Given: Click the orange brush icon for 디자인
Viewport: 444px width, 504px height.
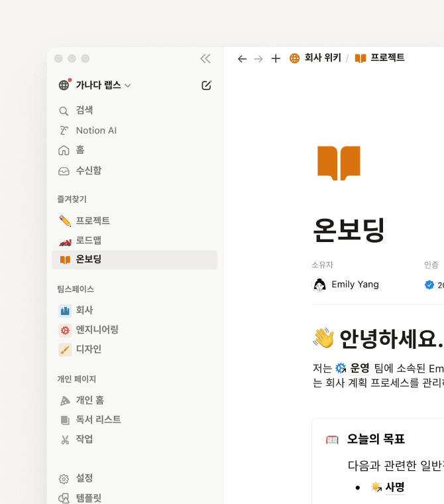Looking at the screenshot, I should click(x=65, y=349).
